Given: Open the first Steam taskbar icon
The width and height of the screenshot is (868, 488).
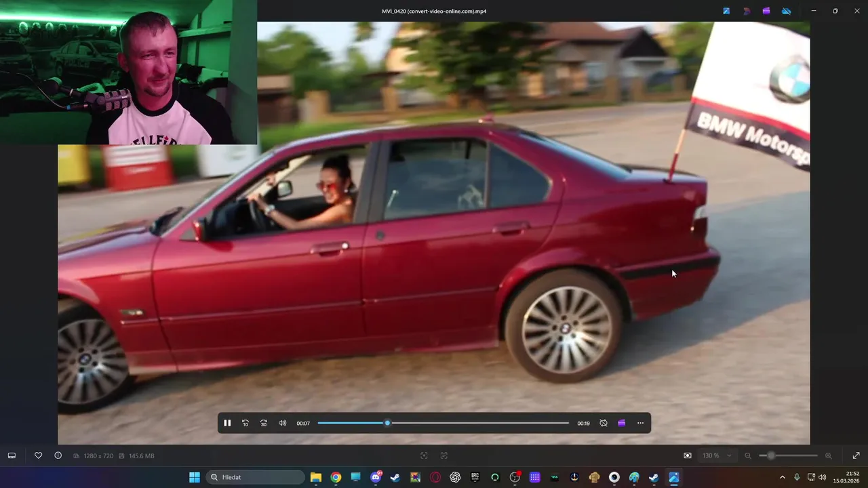Looking at the screenshot, I should (395, 477).
